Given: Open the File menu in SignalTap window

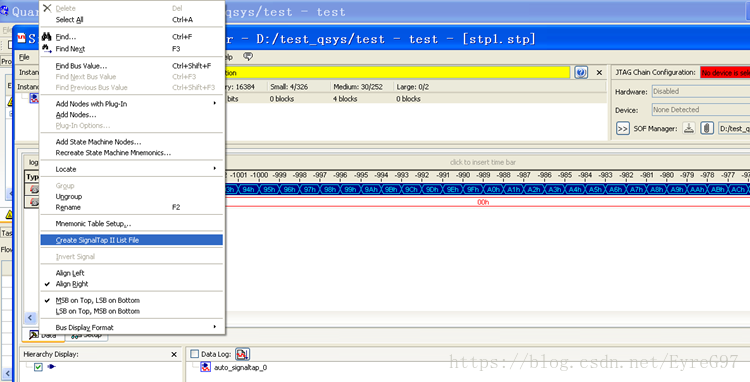Looking at the screenshot, I should [24, 57].
